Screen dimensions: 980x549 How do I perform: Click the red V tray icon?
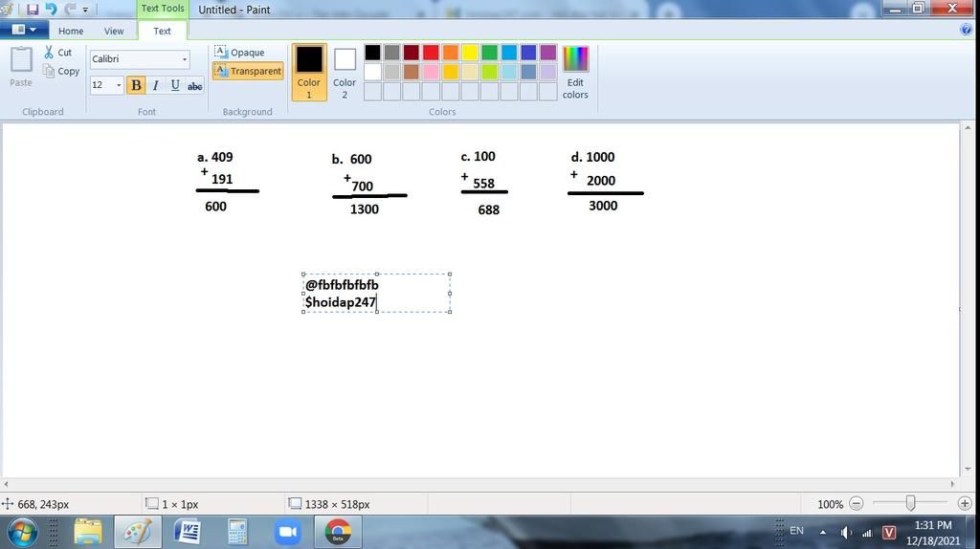[889, 532]
